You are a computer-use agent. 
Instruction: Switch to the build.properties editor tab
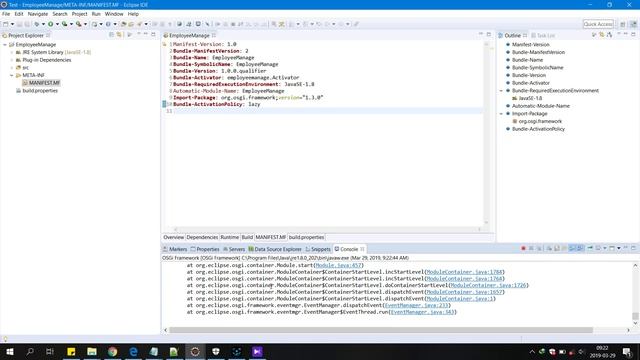307,237
